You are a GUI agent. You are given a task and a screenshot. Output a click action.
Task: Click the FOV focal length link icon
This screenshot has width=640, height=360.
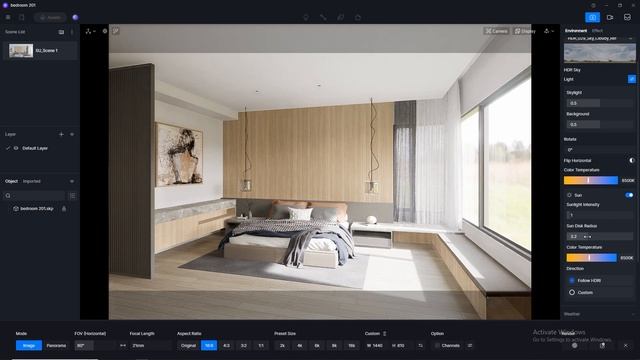click(x=123, y=345)
